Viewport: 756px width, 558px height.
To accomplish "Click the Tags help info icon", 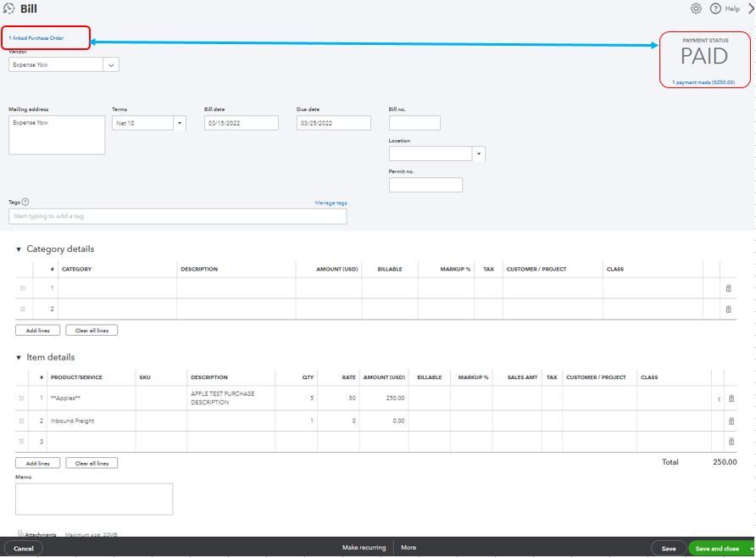I will coord(25,202).
